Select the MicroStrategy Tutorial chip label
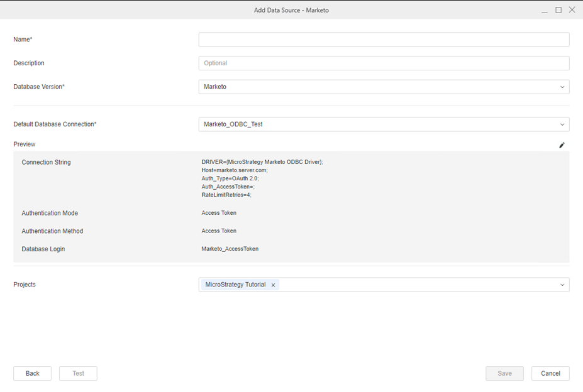583x392 pixels. [x=235, y=285]
